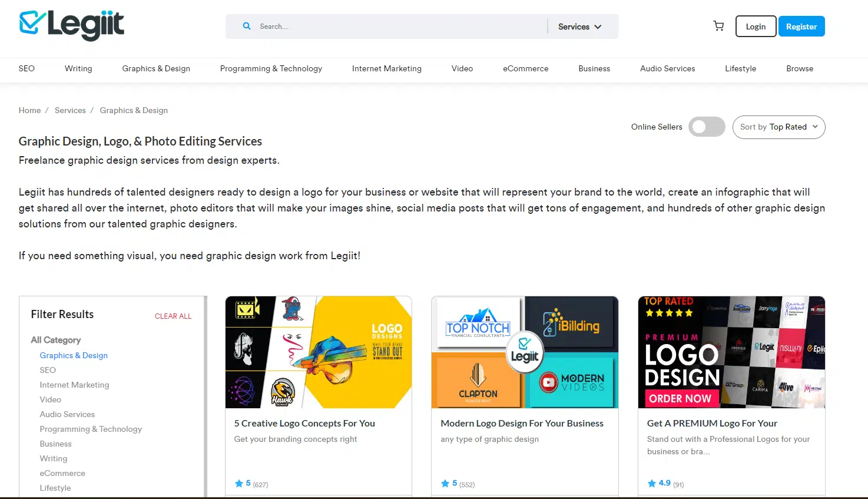
Task: Click Graphics & Design breadcrumb
Action: click(x=134, y=110)
